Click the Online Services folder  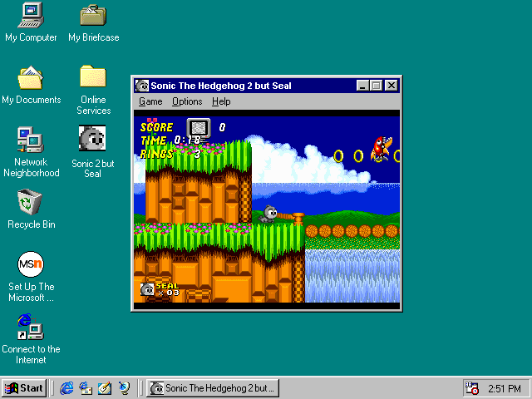click(93, 90)
